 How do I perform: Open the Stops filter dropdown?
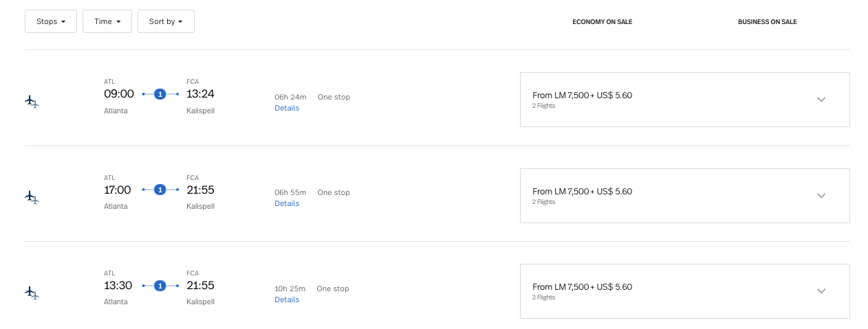(x=51, y=21)
